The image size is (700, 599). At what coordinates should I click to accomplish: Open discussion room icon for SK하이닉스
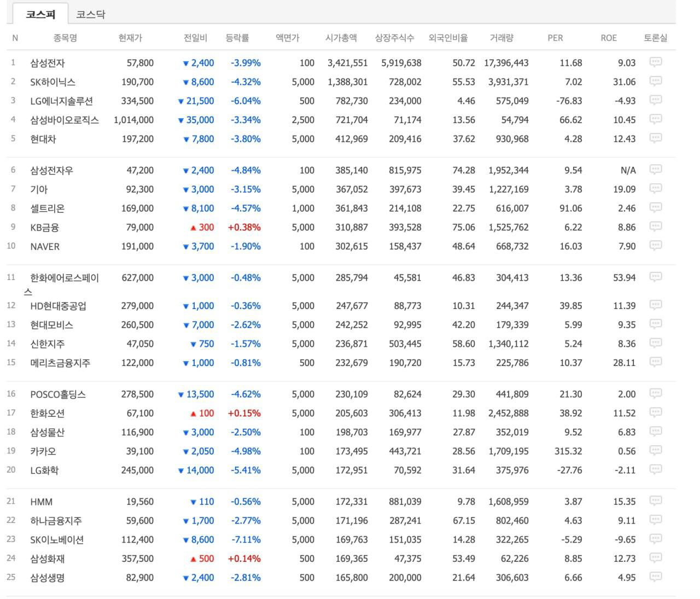point(655,81)
